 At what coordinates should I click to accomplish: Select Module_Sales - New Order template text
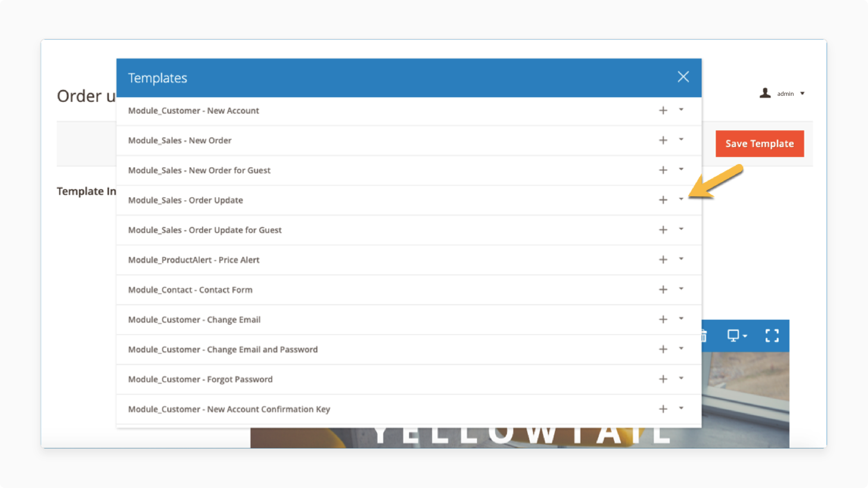(180, 140)
